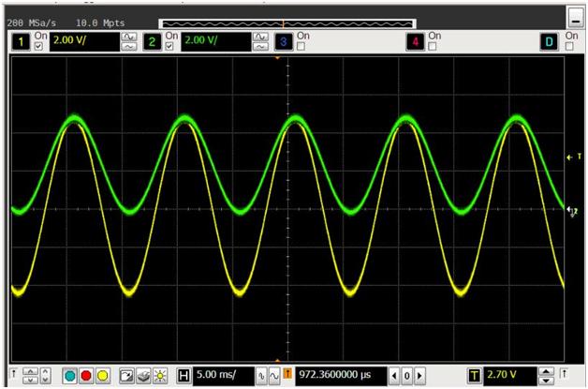Increase channel 2 vertical scale with large wave icon
588x389 pixels.
point(260,37)
